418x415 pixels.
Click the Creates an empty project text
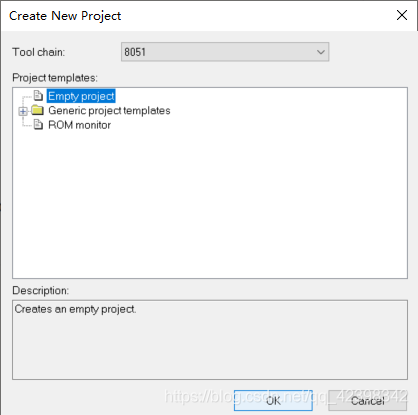click(75, 309)
